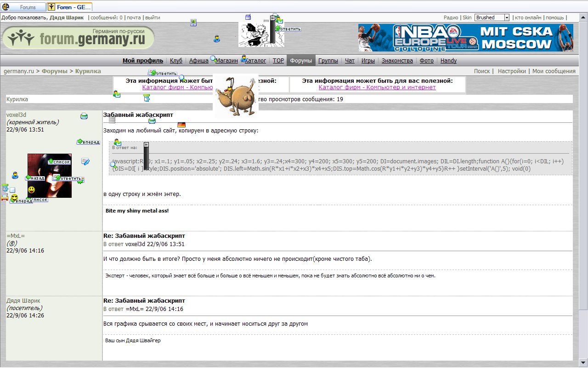Open the 'Форумы' navigation menu item

tap(301, 61)
